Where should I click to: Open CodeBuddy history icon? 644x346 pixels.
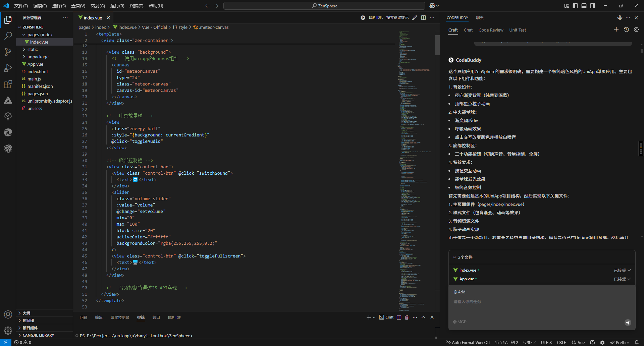pyautogui.click(x=626, y=30)
